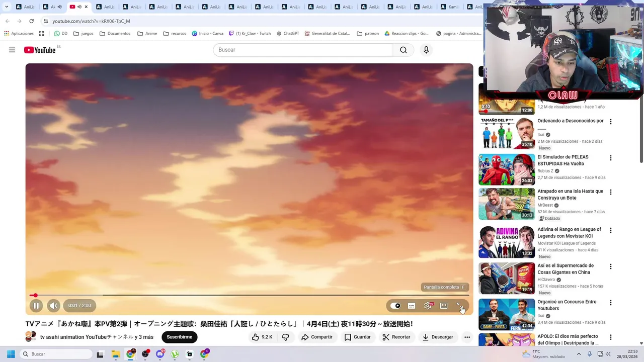644x362 pixels.
Task: Open the player settings gear
Action: [x=428, y=306]
